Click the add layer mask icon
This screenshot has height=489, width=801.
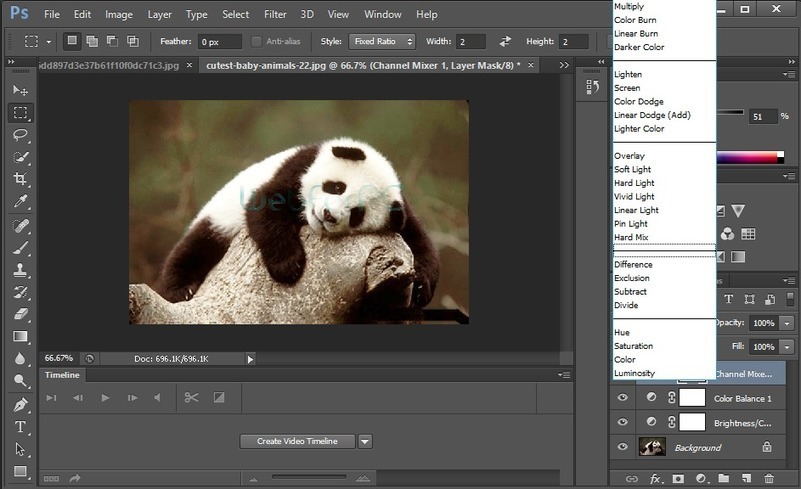point(679,479)
